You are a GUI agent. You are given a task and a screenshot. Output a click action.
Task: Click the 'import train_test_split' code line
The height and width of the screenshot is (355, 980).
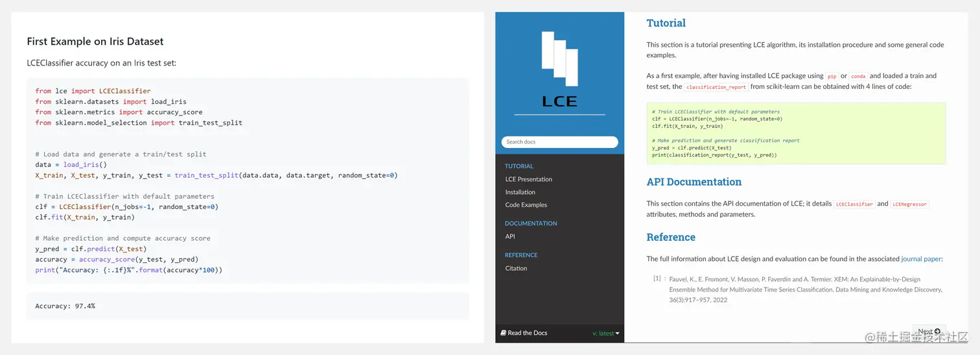click(x=139, y=123)
